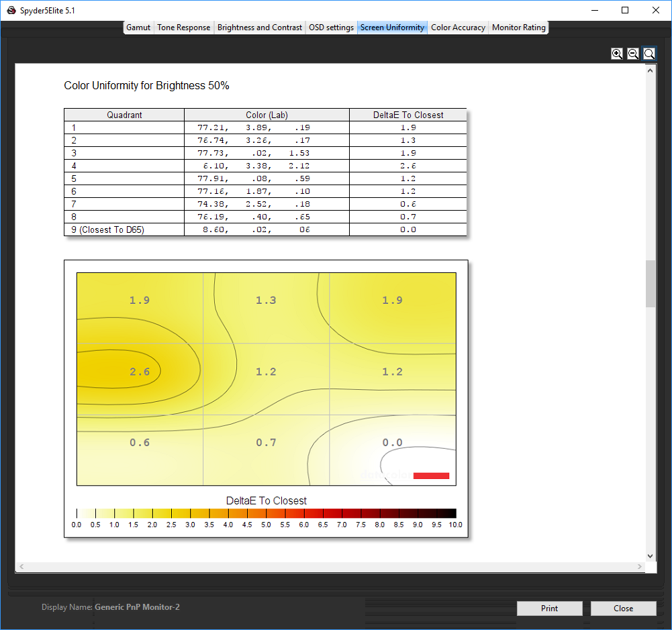This screenshot has width=672, height=630.
Task: Maximize the Spyder5Elite window
Action: click(x=625, y=10)
